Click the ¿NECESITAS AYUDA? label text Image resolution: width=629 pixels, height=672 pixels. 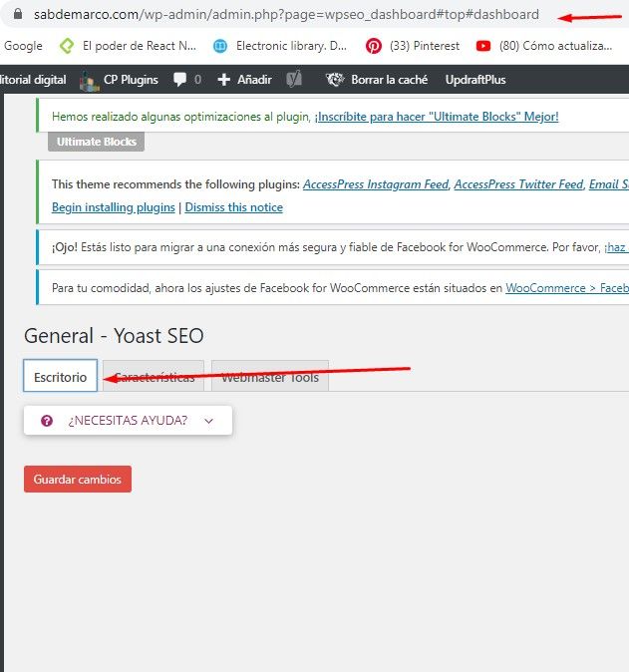[128, 421]
